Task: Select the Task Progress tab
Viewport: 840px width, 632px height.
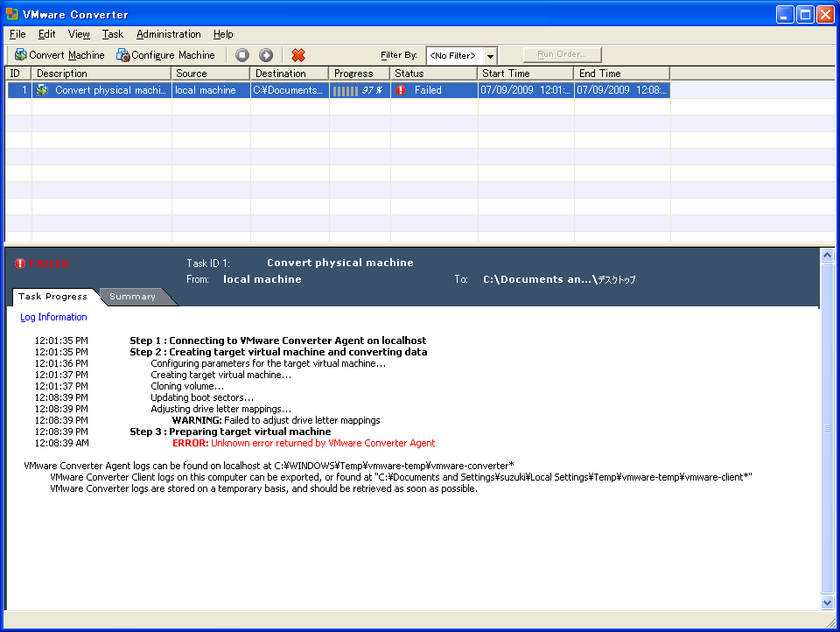Action: [x=53, y=297]
